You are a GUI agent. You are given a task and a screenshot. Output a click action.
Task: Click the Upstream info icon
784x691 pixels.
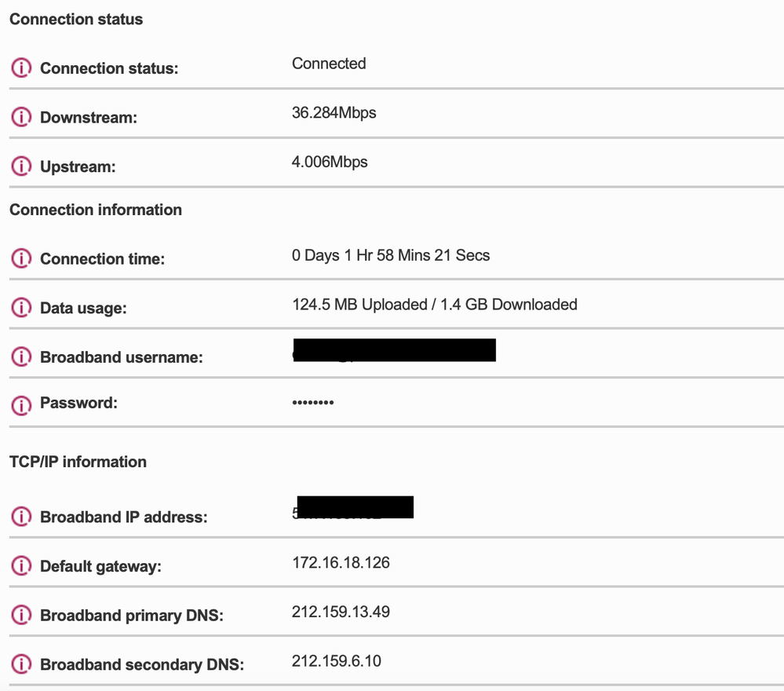point(21,166)
